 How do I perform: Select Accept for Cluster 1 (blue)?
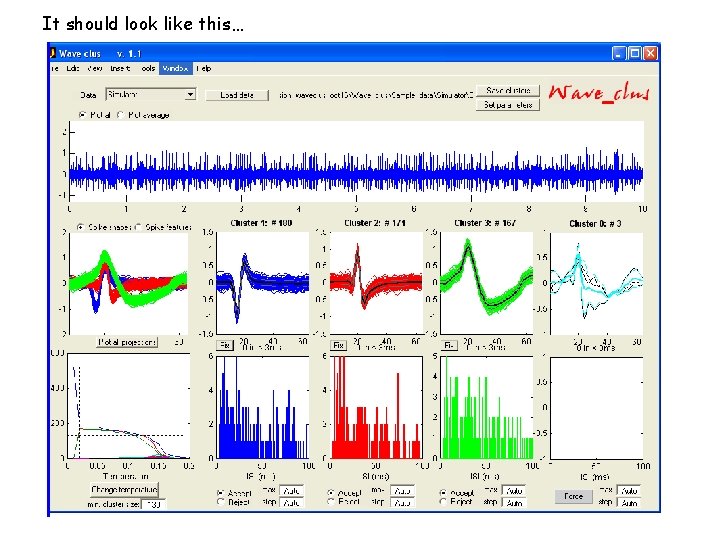pyautogui.click(x=220, y=492)
